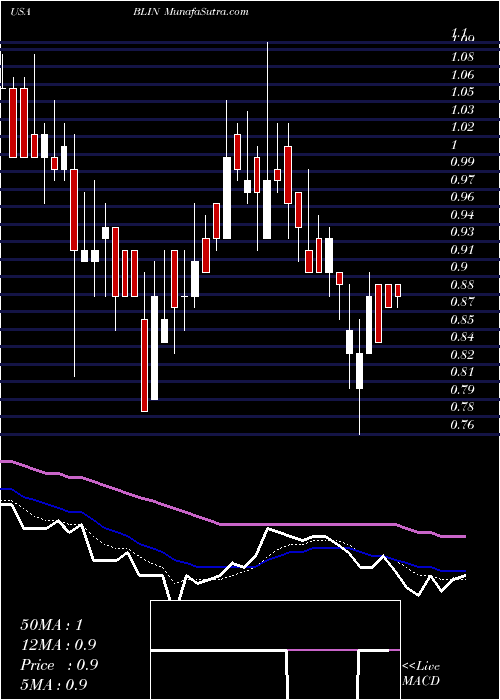Click the 50MA : 1 legend text
Screen dimensions: 500x700
[x=52, y=625]
